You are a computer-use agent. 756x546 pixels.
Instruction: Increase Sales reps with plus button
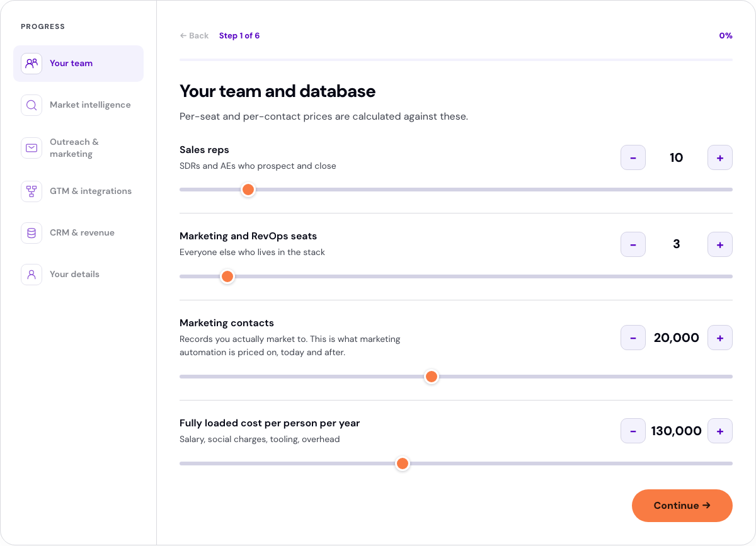click(x=720, y=157)
